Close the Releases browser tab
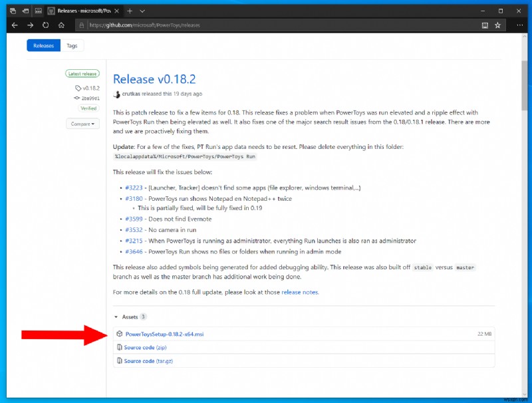 coord(116,11)
